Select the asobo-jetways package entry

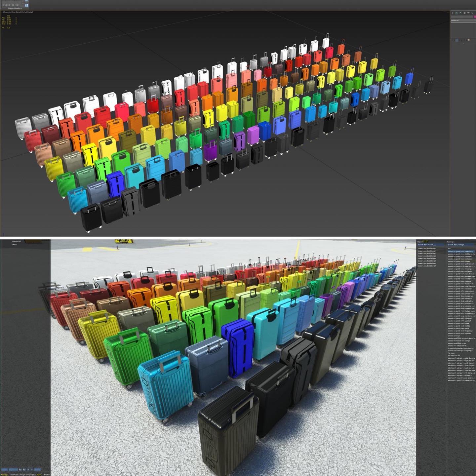[454, 336]
